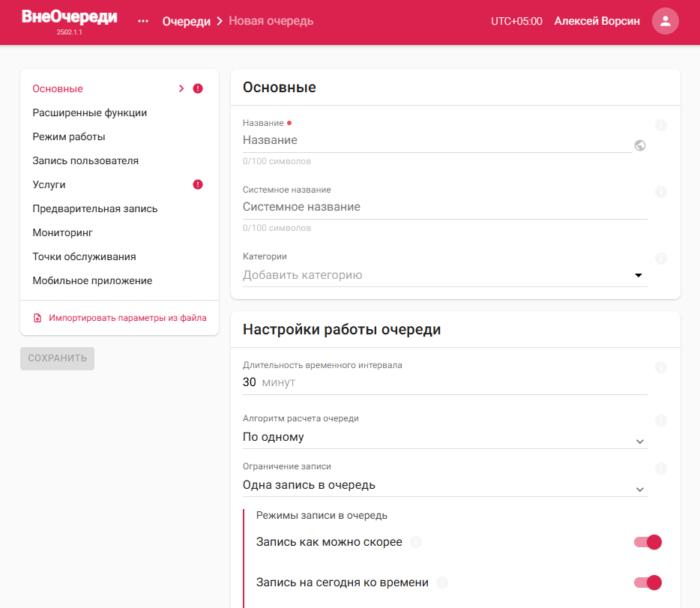Image resolution: width=700 pixels, height=608 pixels.
Task: Click the ВнеОчереди logo
Action: coord(69,16)
